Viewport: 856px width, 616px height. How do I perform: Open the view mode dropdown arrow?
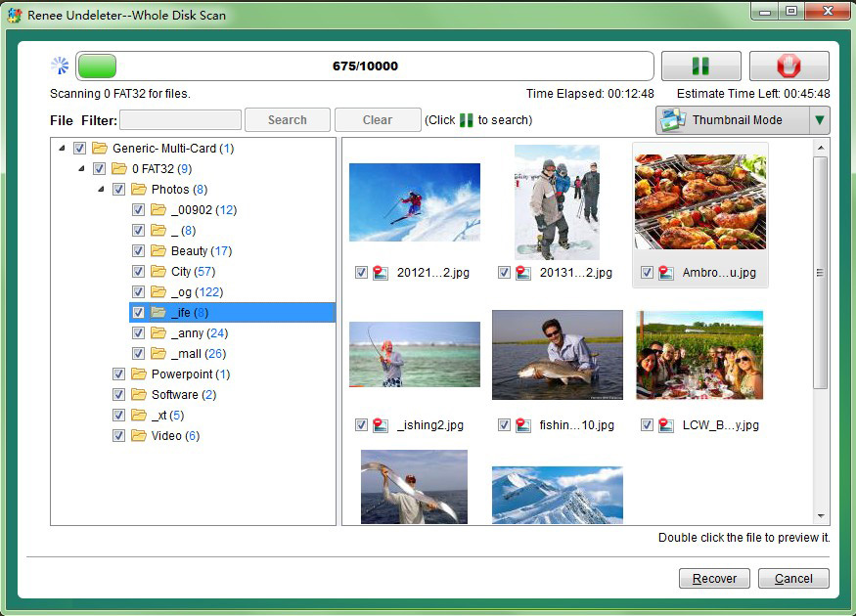[820, 120]
